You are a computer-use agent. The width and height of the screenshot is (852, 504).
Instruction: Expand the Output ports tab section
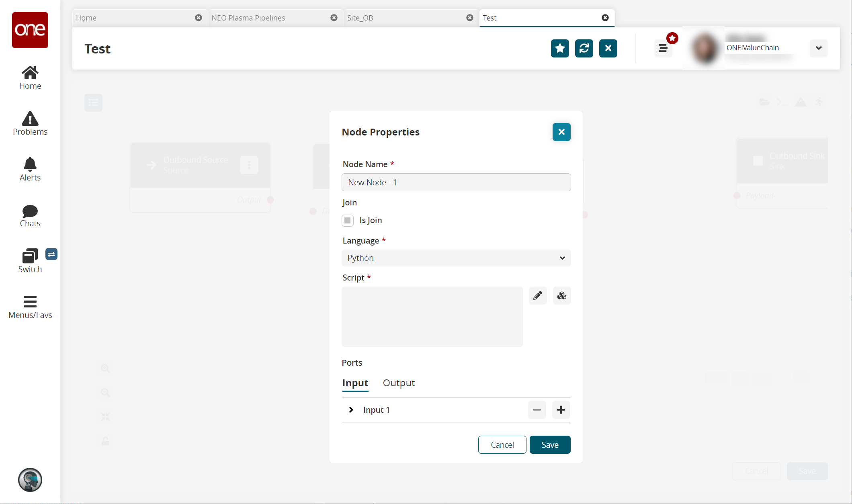(x=398, y=383)
